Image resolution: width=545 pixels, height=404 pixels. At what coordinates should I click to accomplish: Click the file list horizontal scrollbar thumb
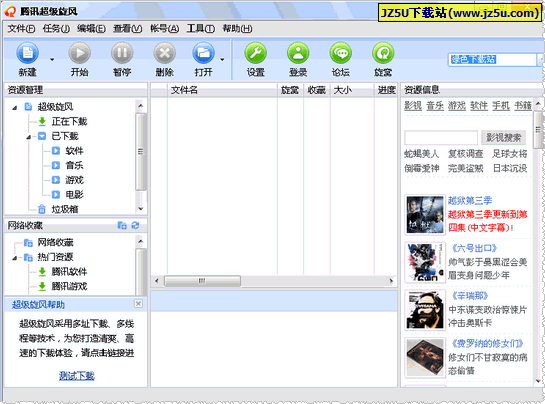pos(202,281)
